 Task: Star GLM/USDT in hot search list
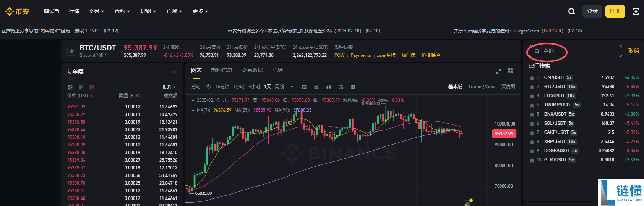pos(532,160)
